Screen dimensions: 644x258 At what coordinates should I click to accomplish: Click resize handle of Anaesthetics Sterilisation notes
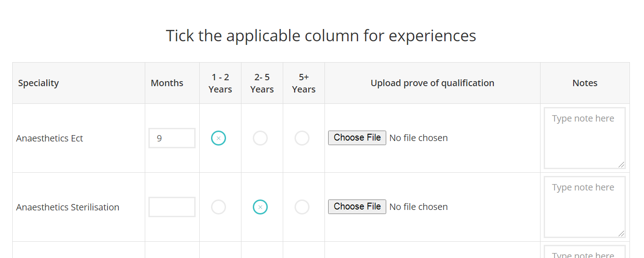pyautogui.click(x=621, y=234)
